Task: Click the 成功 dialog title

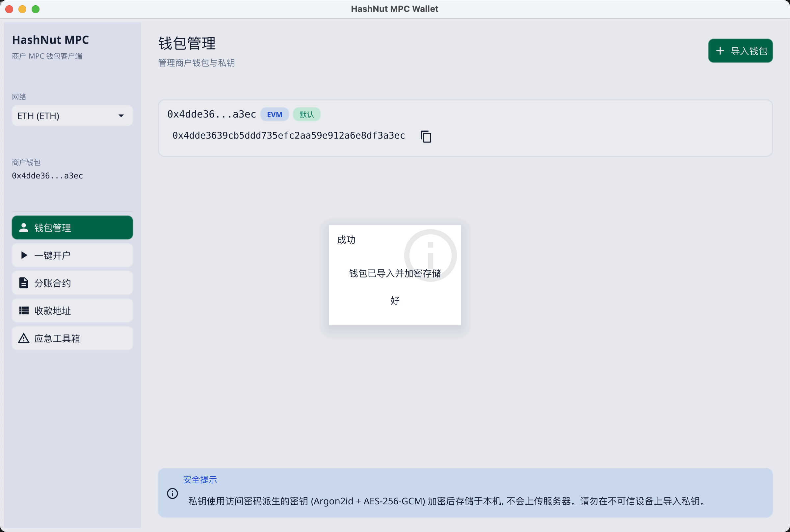Action: click(x=346, y=240)
